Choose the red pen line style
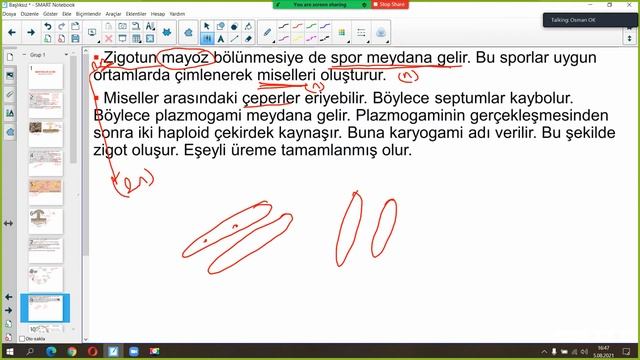The image size is (640, 360). click(298, 27)
